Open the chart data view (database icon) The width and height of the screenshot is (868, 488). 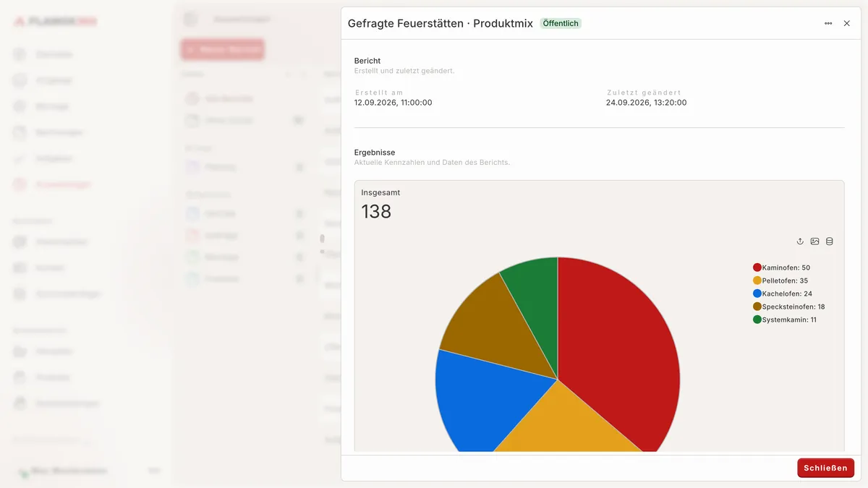[830, 241]
